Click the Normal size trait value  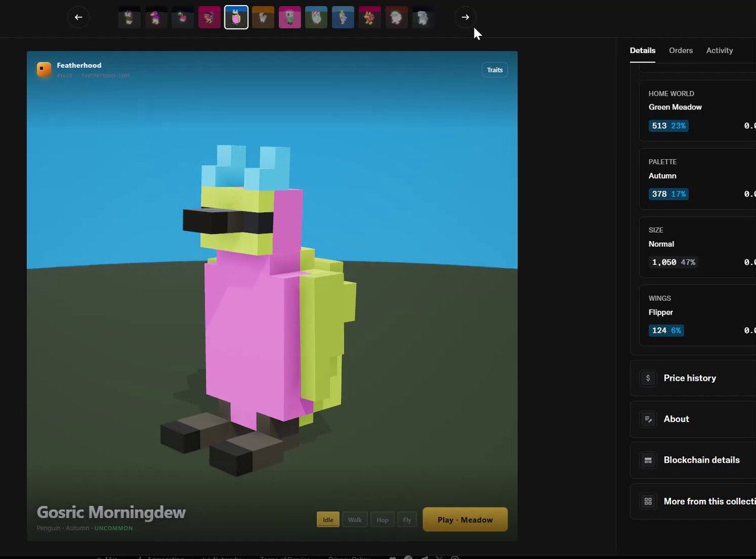pyautogui.click(x=661, y=244)
